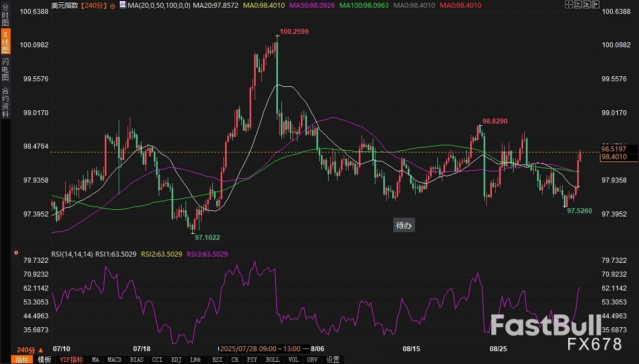
Task: Click the second chart tool icon beside crosshair
Action: 578,5
